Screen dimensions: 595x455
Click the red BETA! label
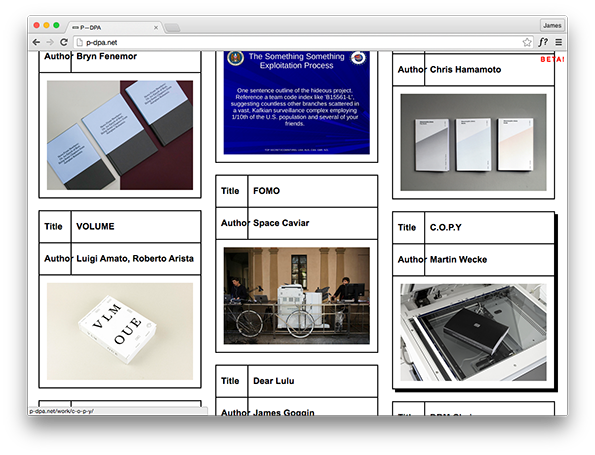552,59
